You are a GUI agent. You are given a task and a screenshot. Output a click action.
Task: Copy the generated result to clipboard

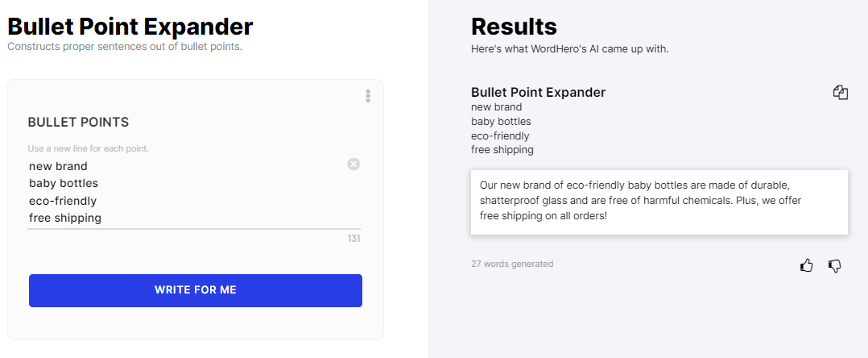click(x=841, y=93)
